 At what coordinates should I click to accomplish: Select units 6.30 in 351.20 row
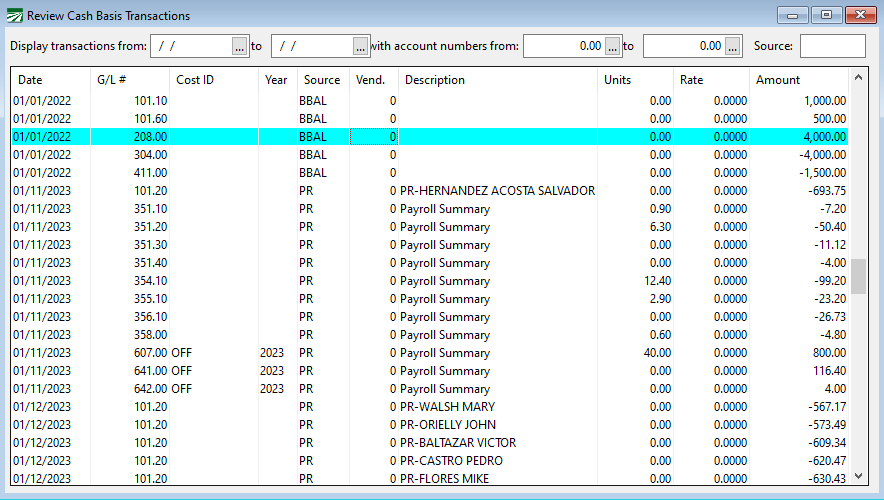pos(635,227)
